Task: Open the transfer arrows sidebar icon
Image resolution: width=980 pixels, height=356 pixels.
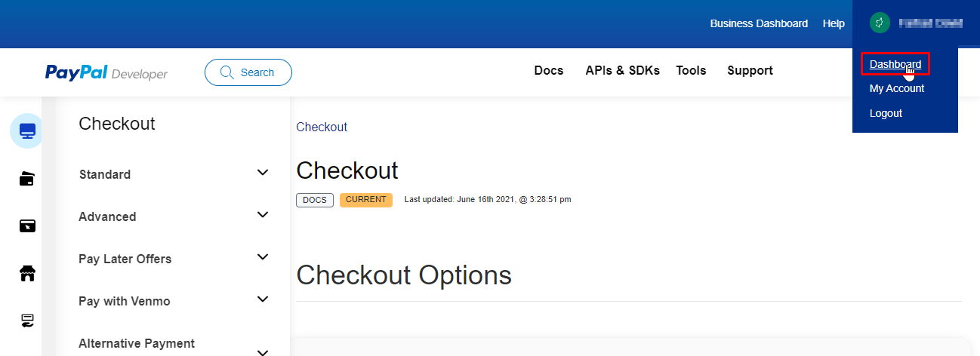Action: click(27, 321)
